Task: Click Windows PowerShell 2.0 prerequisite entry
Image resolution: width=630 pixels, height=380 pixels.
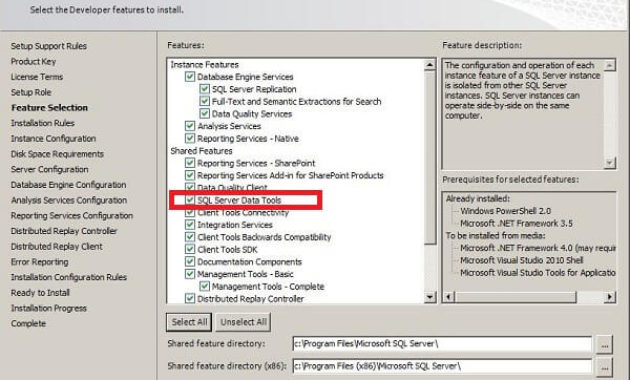Action: click(505, 210)
